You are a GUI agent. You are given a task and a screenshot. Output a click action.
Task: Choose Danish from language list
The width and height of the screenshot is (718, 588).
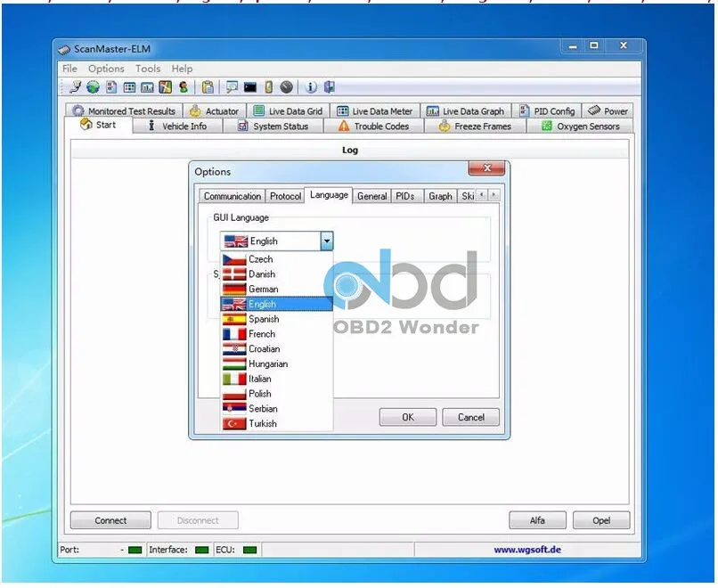coord(276,274)
